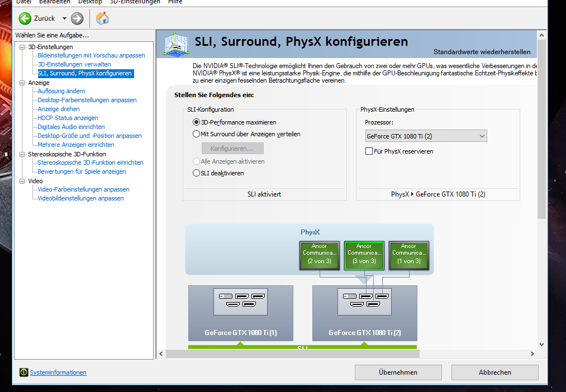Select SLI, Surround, PhysX konfigurieren item
This screenshot has width=566, height=392.
tap(85, 73)
